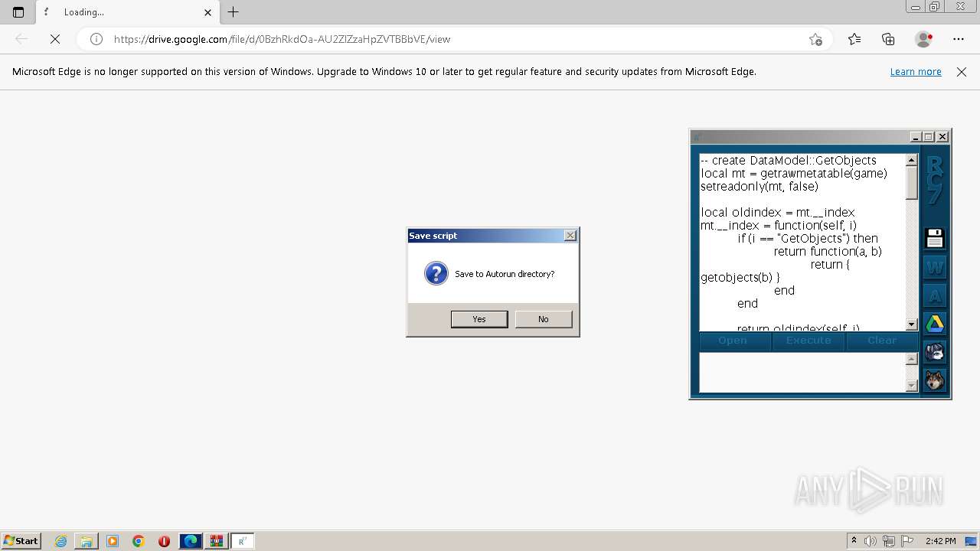Click the Action Center flag tray icon
The height and width of the screenshot is (551, 980).
tap(907, 541)
